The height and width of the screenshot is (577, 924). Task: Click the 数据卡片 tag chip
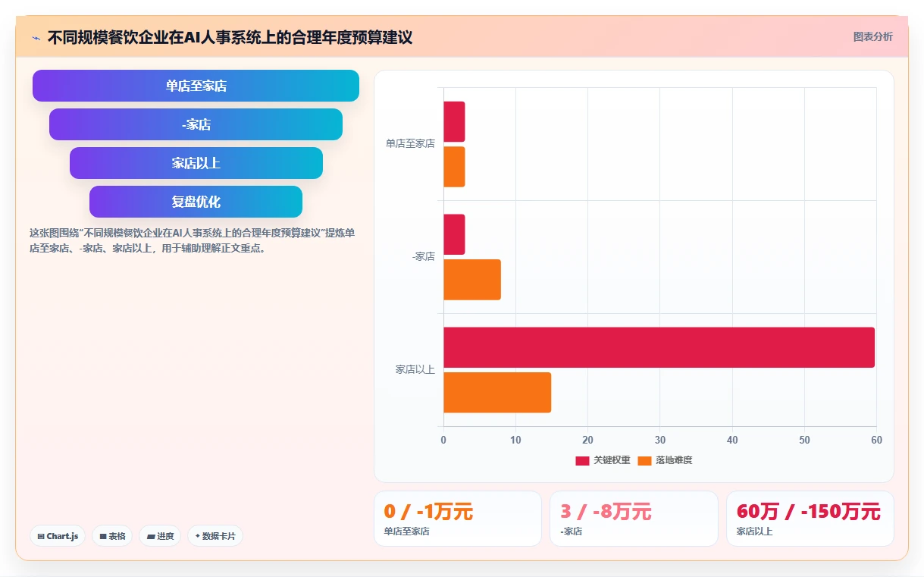tap(215, 536)
